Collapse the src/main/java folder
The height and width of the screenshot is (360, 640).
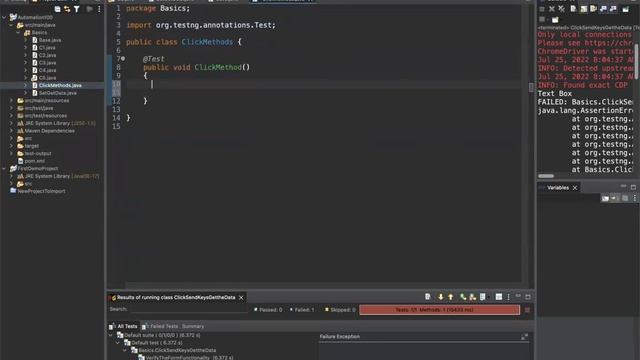pos(11,25)
